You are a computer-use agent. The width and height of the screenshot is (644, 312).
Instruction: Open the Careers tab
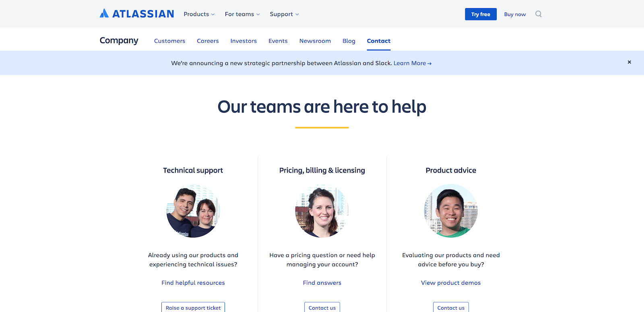pos(208,41)
